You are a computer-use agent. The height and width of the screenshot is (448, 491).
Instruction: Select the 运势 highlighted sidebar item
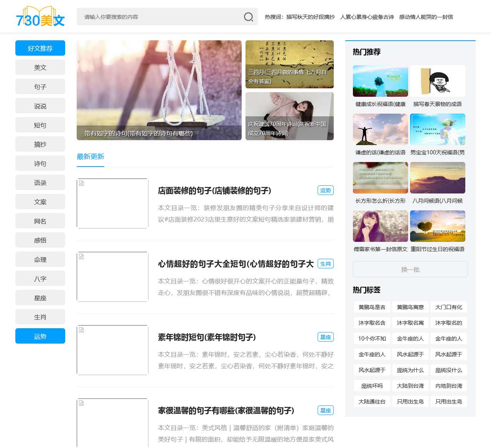[x=40, y=336]
